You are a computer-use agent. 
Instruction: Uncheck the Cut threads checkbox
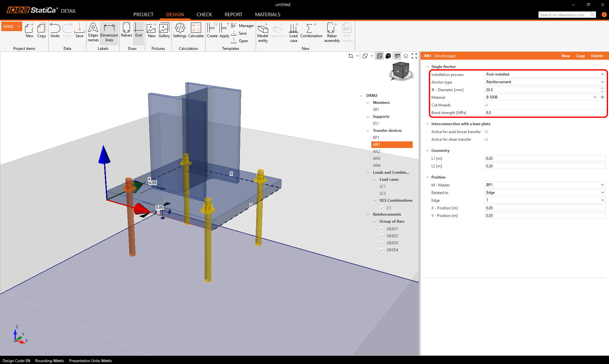click(x=486, y=105)
